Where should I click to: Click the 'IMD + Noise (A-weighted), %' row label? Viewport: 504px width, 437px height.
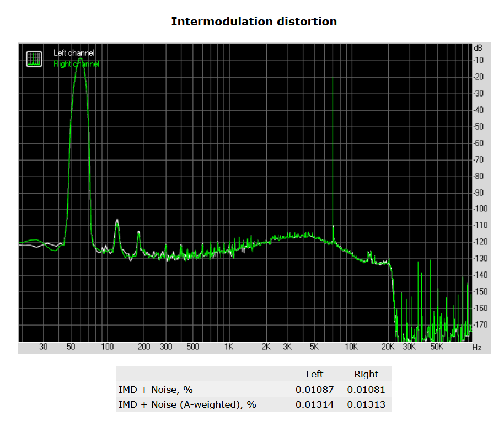(x=187, y=404)
